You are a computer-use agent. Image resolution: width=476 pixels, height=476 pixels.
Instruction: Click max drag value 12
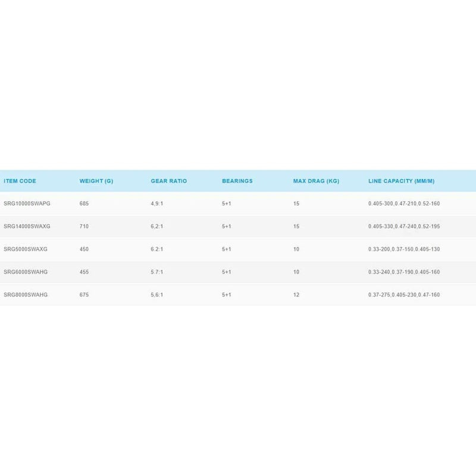pos(296,295)
